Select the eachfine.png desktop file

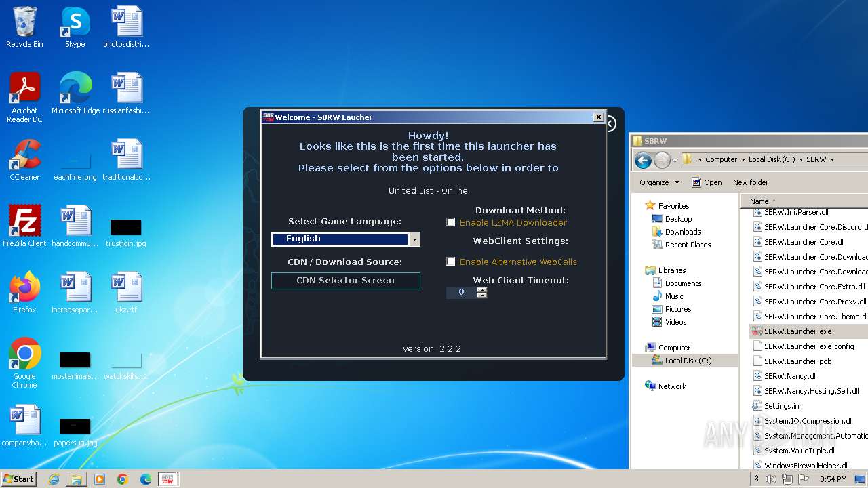75,166
